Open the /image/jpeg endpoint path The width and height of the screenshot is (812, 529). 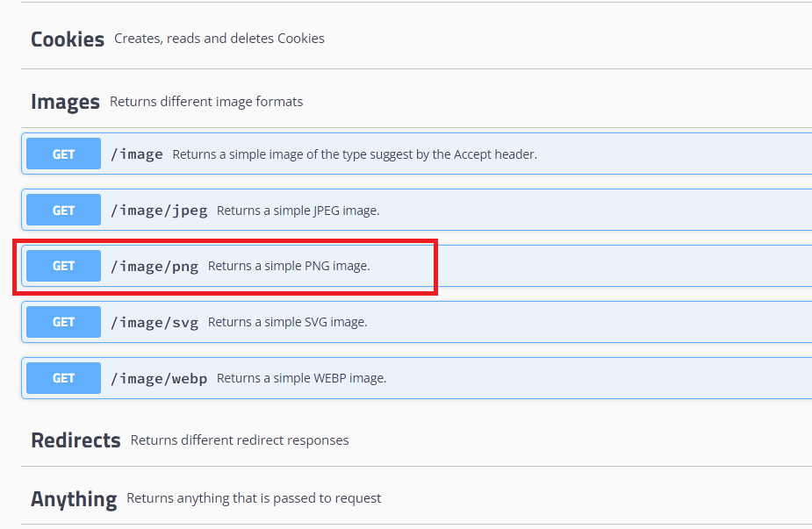click(159, 211)
